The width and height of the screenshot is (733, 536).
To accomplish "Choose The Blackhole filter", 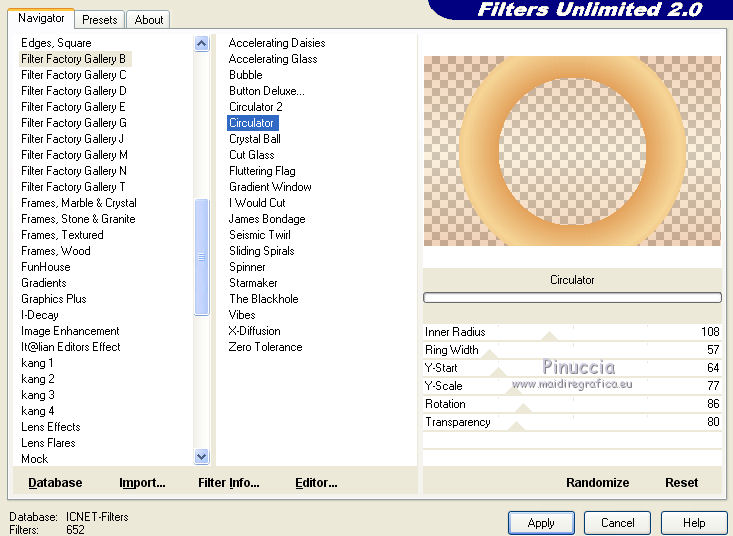I will [264, 299].
